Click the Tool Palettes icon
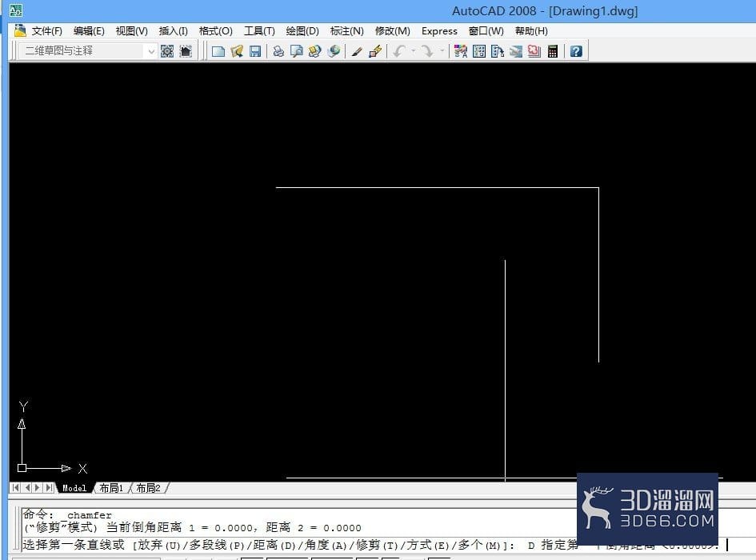756x560 pixels. pos(498,51)
